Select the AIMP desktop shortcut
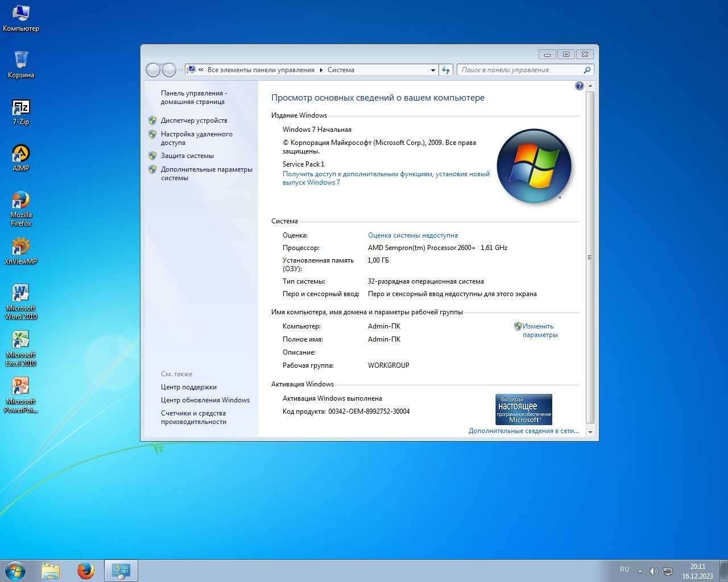 pyautogui.click(x=21, y=158)
